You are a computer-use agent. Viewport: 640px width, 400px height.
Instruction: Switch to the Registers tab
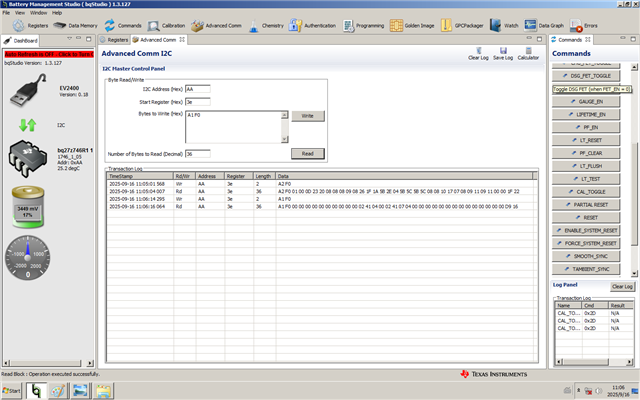pos(114,40)
